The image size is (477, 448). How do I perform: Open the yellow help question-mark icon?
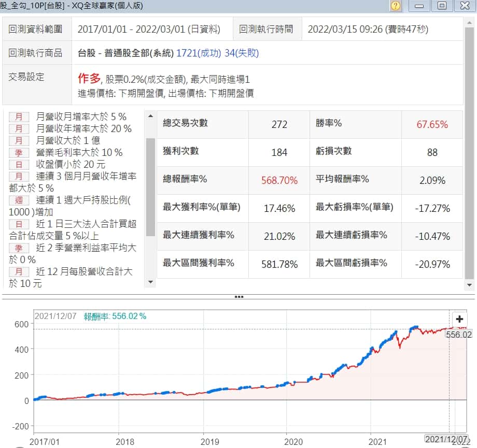(396, 6)
